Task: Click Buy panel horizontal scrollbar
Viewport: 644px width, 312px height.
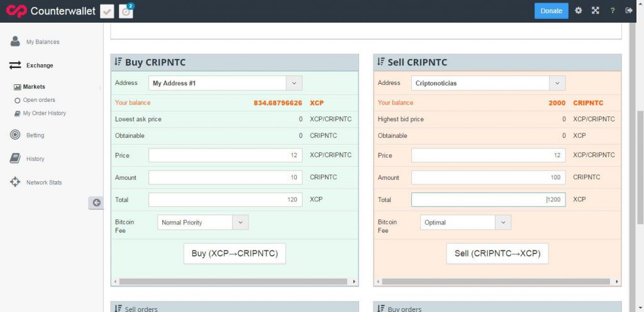Action: click(x=233, y=282)
